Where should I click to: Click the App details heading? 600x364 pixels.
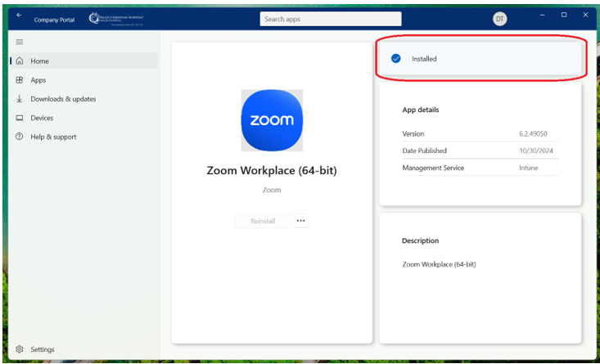click(x=421, y=110)
